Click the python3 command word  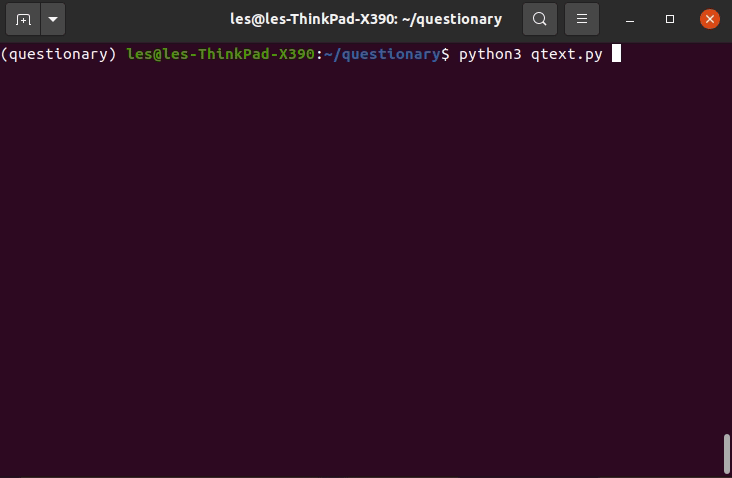(x=490, y=55)
